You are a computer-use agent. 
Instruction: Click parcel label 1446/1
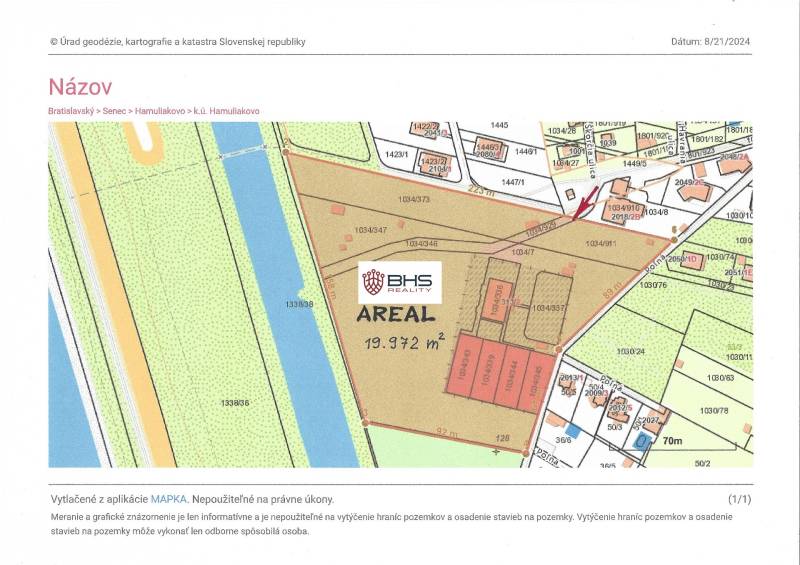tap(526, 152)
